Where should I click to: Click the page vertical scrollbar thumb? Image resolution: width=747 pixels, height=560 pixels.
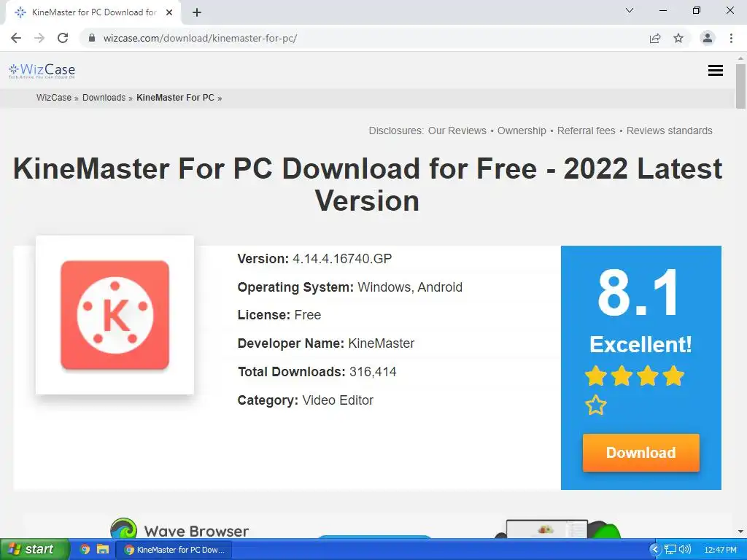(x=740, y=86)
